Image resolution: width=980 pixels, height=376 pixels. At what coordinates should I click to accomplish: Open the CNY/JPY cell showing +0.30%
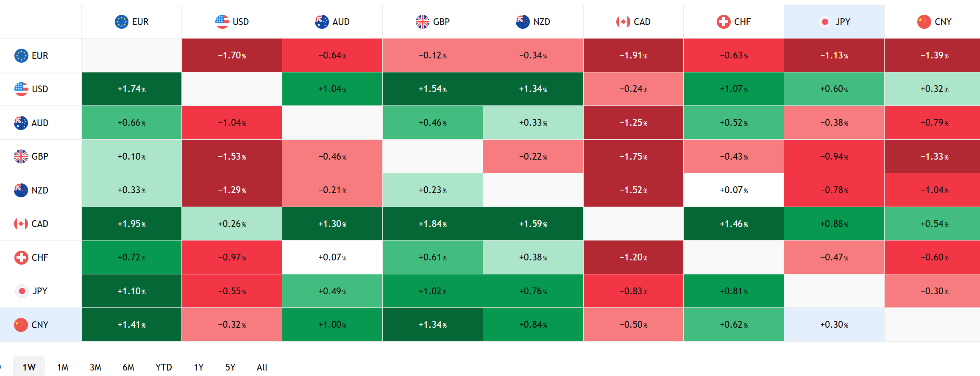tap(834, 325)
